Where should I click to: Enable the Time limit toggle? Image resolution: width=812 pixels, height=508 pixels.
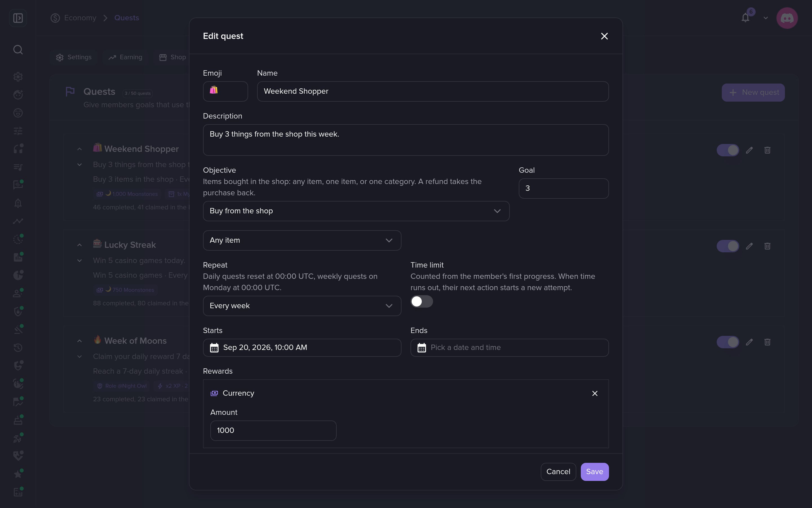[x=422, y=301]
